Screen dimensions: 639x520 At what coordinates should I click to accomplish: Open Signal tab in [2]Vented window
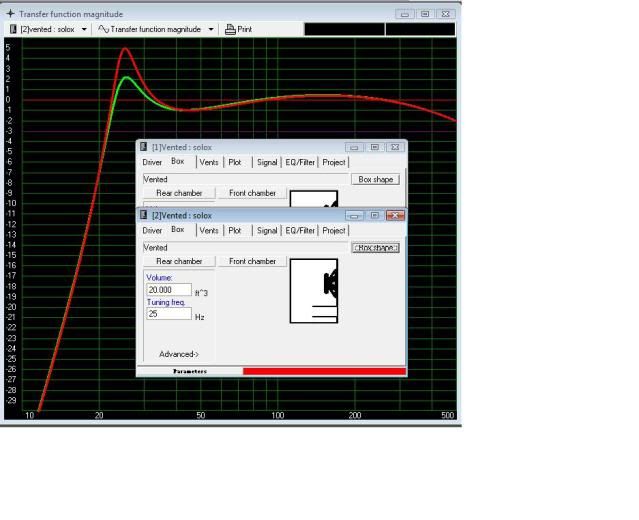tap(267, 230)
